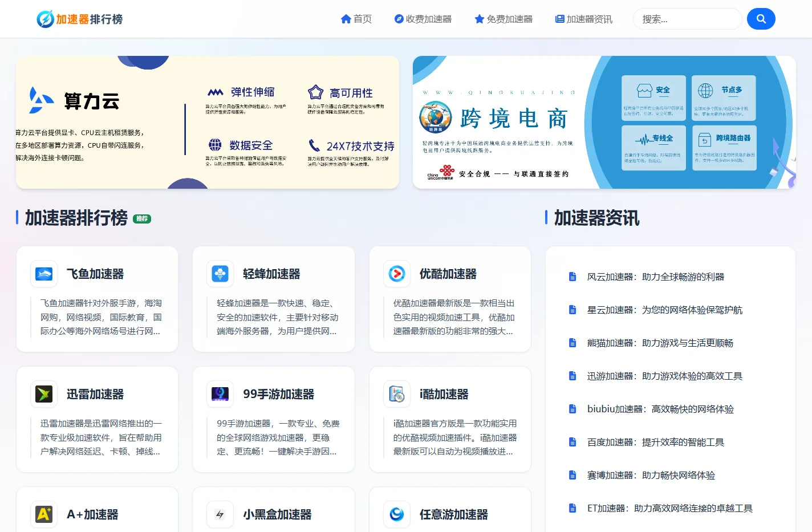812x532 pixels.
Task: Focus the 搜索 search input field
Action: click(687, 19)
